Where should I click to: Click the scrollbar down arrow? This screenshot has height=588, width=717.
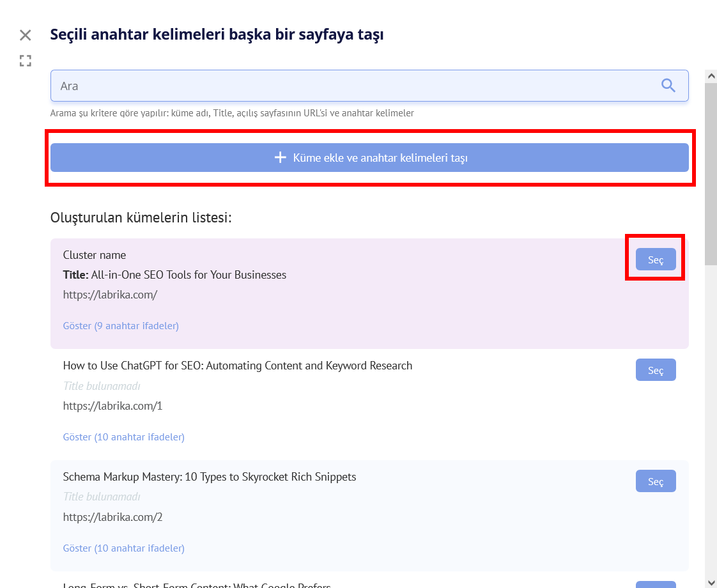pyautogui.click(x=711, y=582)
